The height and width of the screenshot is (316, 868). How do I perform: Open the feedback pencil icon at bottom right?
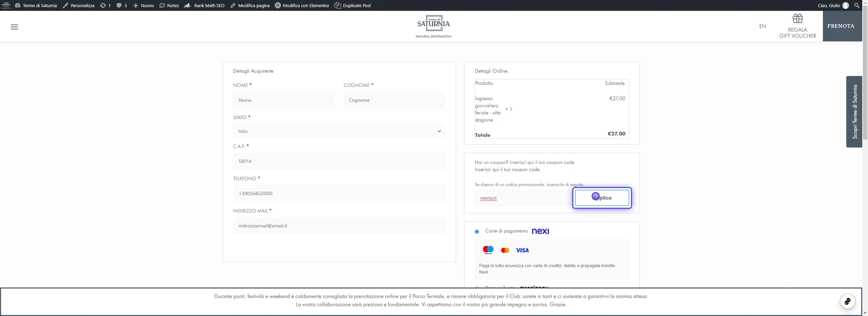[x=847, y=301]
